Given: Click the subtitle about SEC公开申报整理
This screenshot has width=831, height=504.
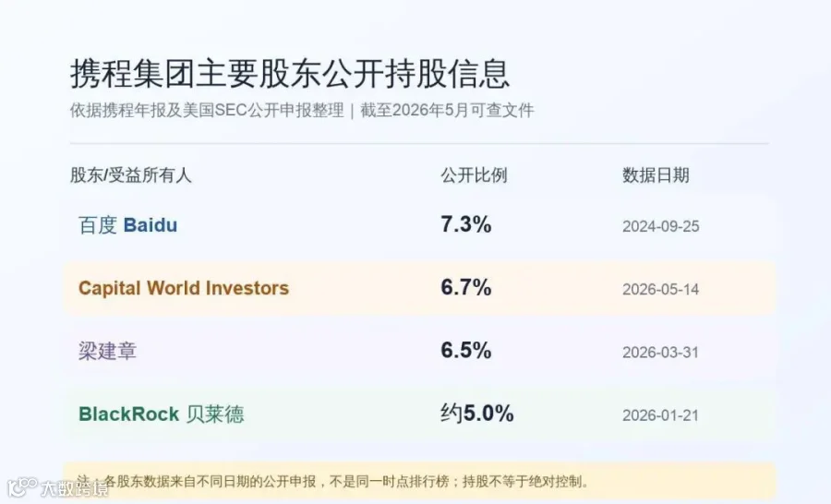Looking at the screenshot, I should (x=302, y=110).
